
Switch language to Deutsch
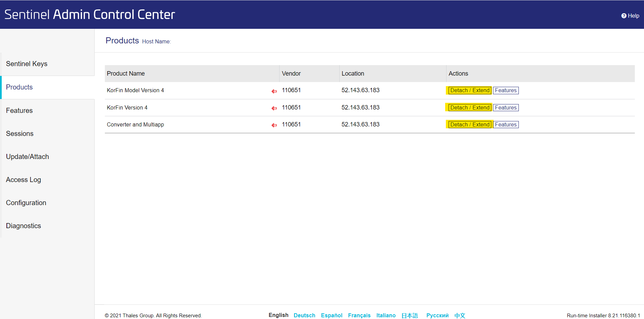click(304, 315)
